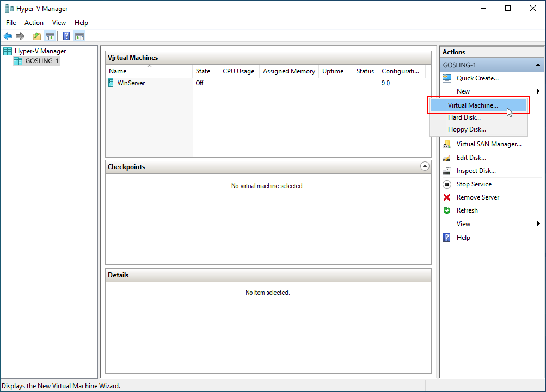Click the Quick Create monitor icon
This screenshot has width=546, height=392.
click(447, 78)
